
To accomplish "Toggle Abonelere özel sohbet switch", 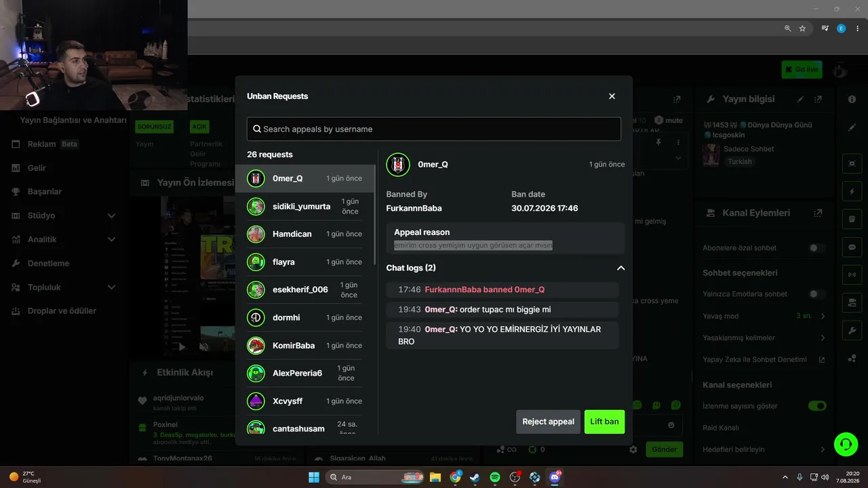I will pos(817,248).
